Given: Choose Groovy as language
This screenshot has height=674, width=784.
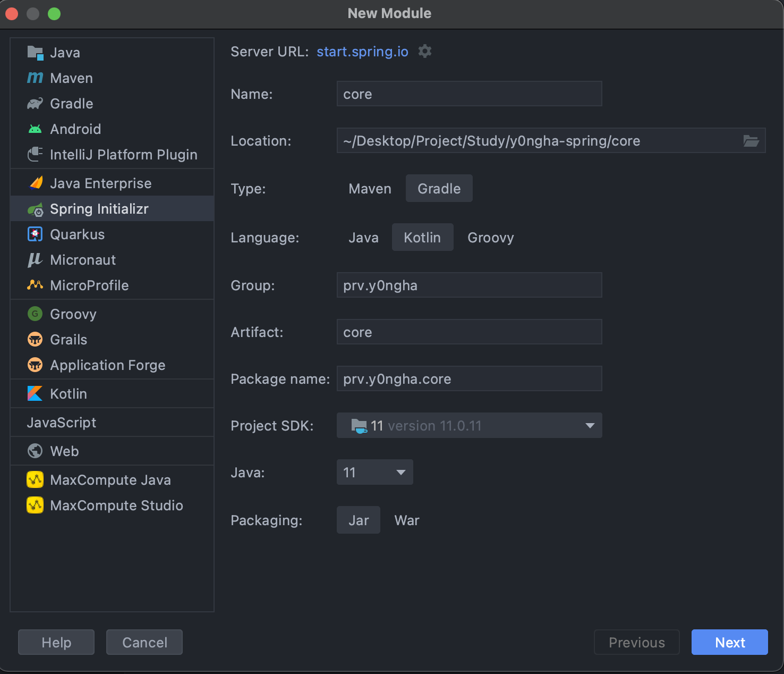Looking at the screenshot, I should click(x=491, y=238).
